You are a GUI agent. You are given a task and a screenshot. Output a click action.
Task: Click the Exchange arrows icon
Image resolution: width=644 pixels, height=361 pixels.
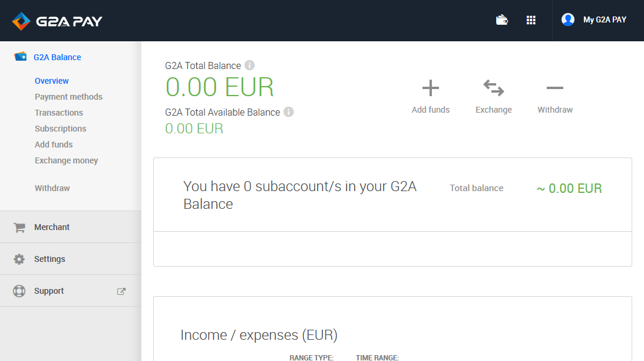[494, 88]
